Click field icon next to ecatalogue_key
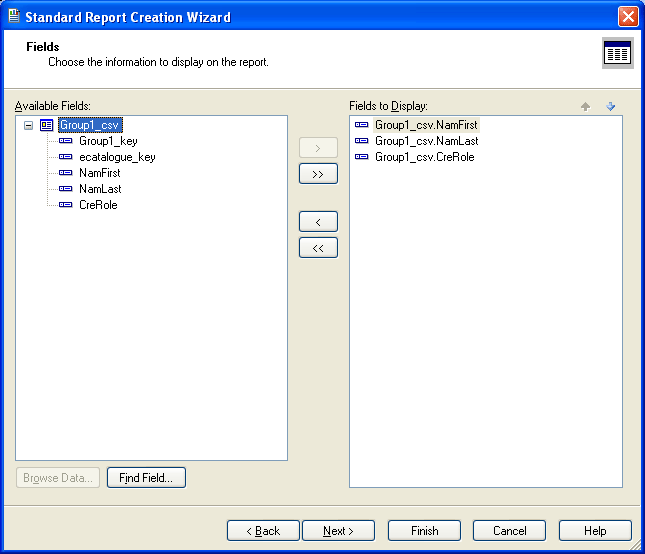The image size is (645, 554). coord(66,157)
